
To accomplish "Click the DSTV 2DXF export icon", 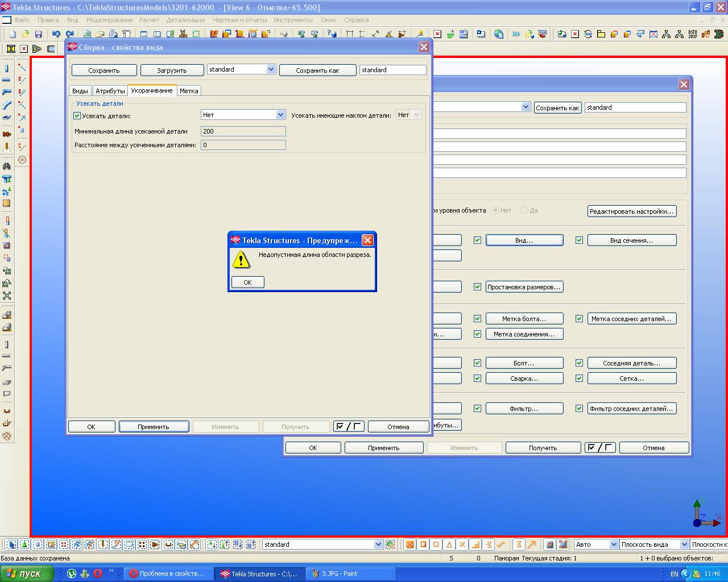I will (x=693, y=34).
